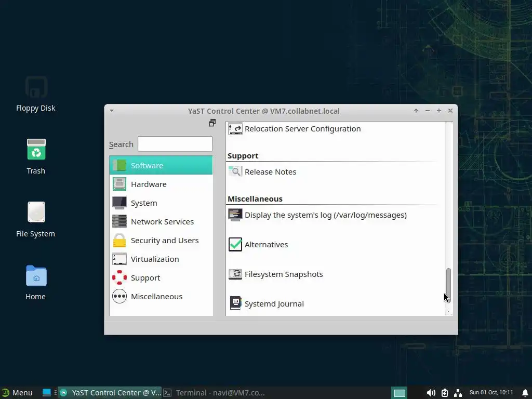Open the File System desktop icon
Image resolution: width=532 pixels, height=399 pixels.
tap(36, 212)
